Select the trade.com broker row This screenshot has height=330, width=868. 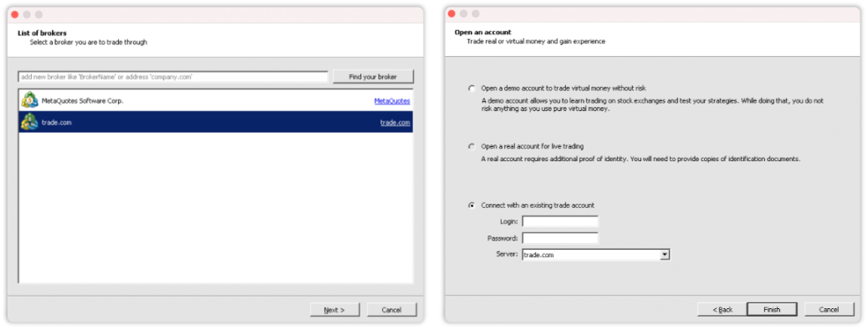tap(216, 122)
